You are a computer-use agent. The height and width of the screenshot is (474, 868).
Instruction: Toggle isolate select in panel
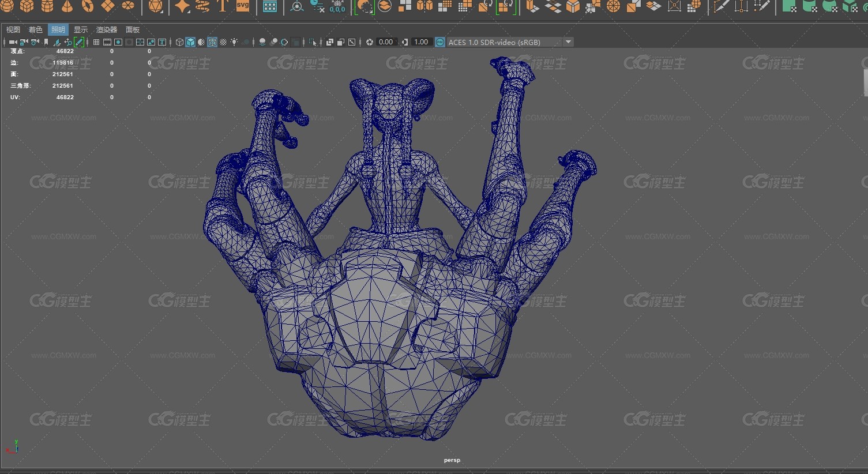click(312, 42)
